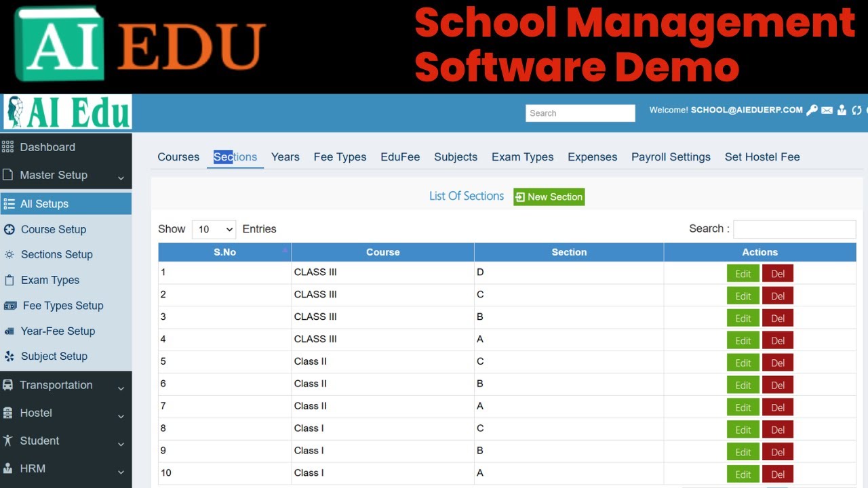Viewport: 868px width, 488px height.
Task: Open the Payroll Settings tab
Action: click(671, 157)
